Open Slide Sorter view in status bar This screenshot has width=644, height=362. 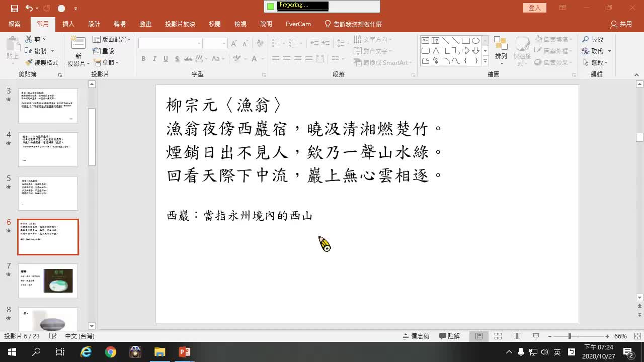click(498, 336)
